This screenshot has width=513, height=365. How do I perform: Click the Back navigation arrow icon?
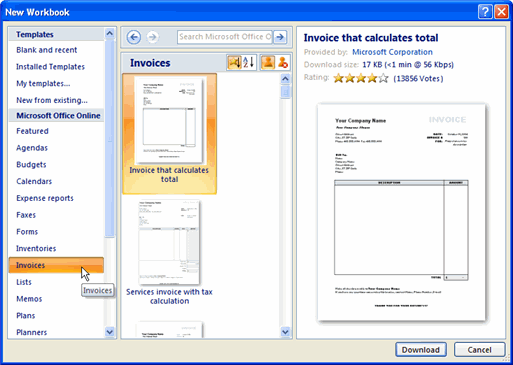pyautogui.click(x=134, y=37)
